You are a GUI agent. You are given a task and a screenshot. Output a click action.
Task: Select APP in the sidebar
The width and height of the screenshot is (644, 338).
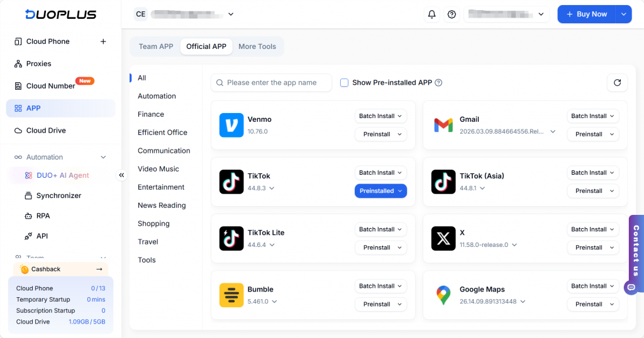click(61, 108)
